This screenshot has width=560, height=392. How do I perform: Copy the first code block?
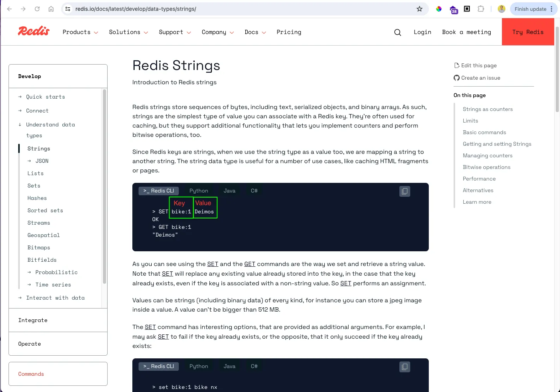[x=405, y=191]
